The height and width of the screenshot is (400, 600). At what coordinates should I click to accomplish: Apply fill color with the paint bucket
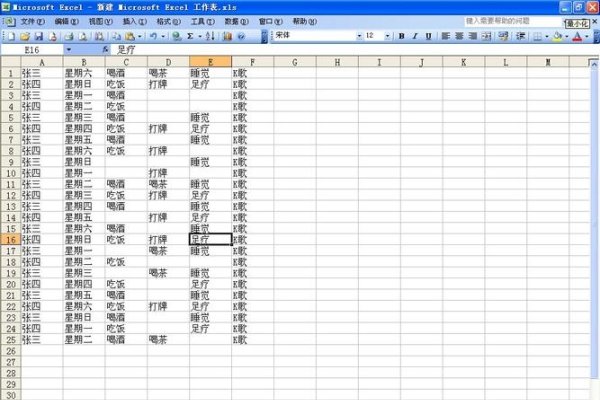pos(558,36)
